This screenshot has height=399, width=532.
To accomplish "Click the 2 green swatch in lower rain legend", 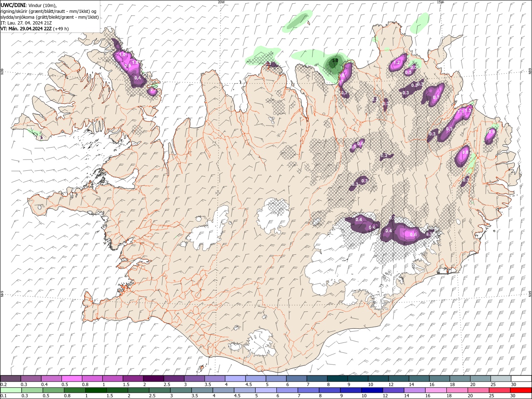I will coord(138,390).
